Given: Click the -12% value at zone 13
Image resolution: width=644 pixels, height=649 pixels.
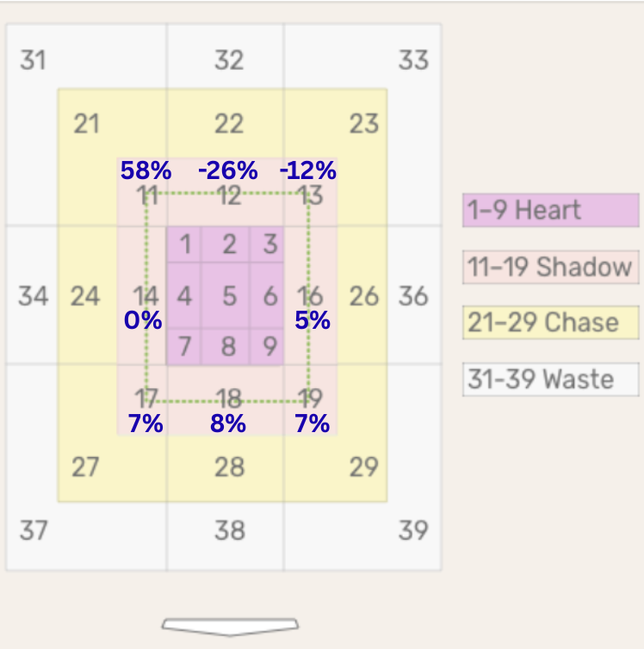Looking at the screenshot, I should click(x=308, y=170).
